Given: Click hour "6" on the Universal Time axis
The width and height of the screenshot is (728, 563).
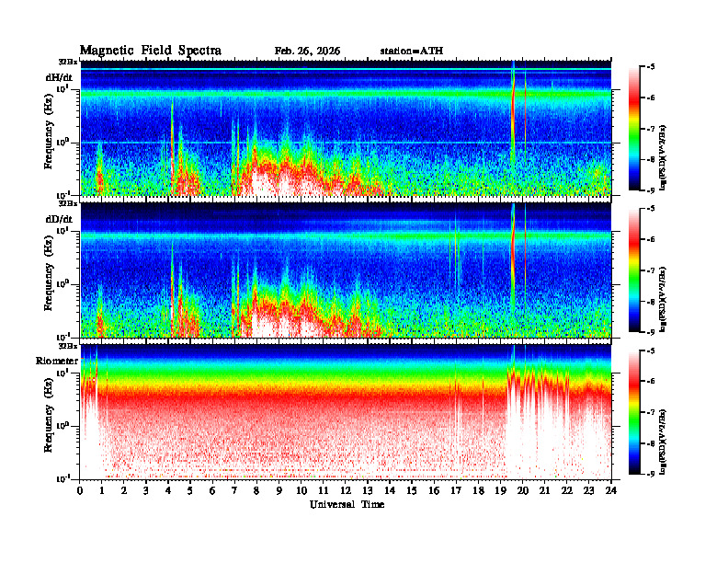Looking at the screenshot, I should [x=212, y=491].
